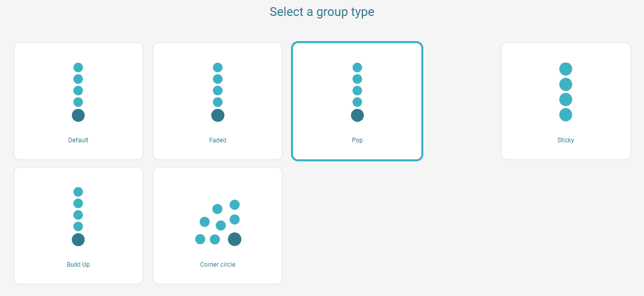644x296 pixels.
Task: Click the Default text label
Action: (x=78, y=140)
